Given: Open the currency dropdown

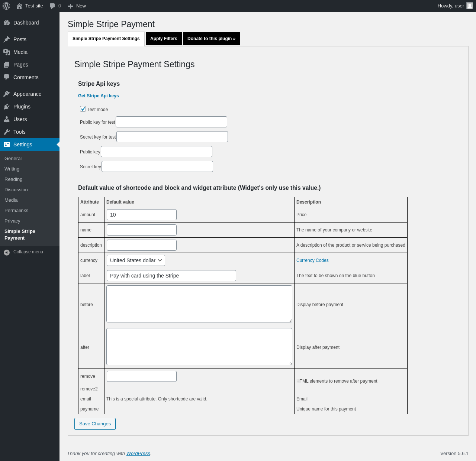Looking at the screenshot, I should (136, 260).
